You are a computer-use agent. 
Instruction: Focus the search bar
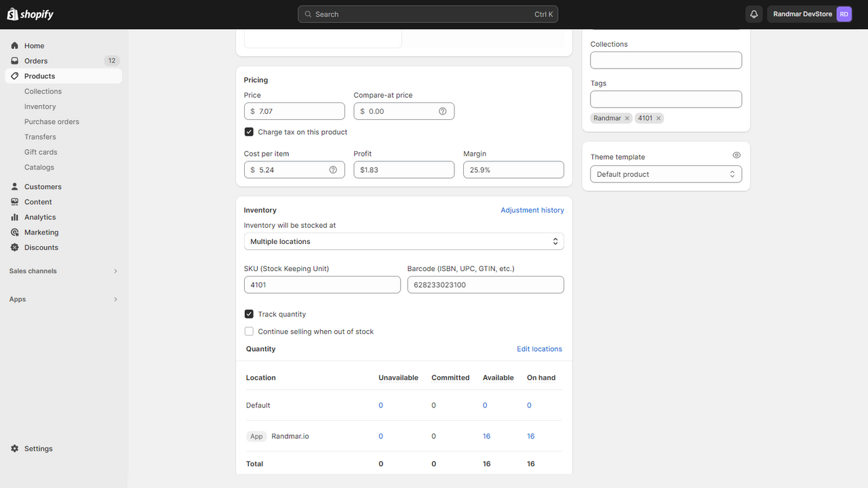coord(428,14)
